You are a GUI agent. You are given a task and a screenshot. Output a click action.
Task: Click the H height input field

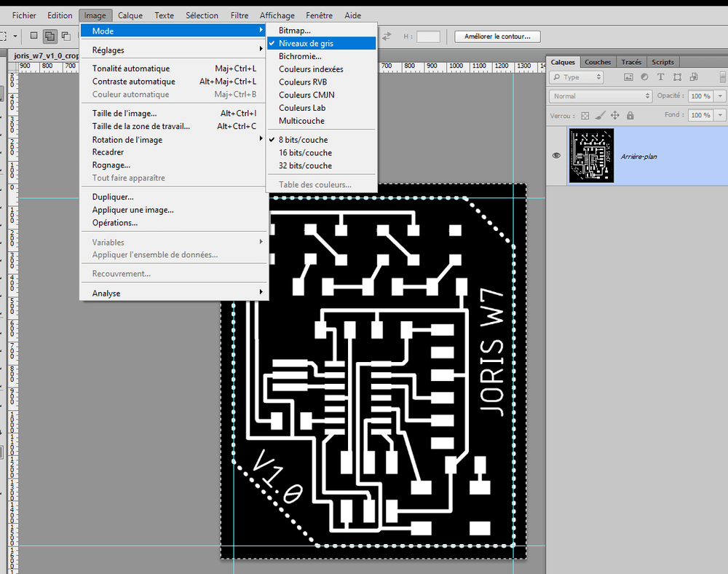(428, 36)
